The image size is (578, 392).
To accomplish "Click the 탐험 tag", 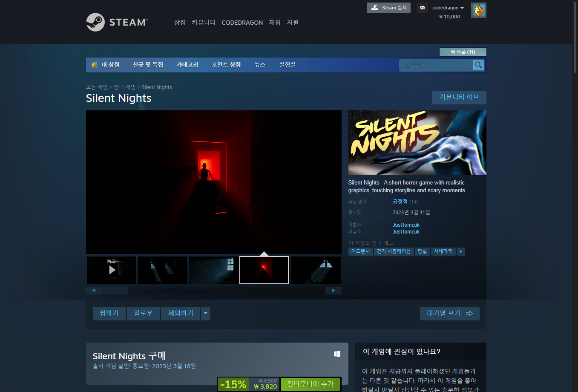I will click(422, 251).
